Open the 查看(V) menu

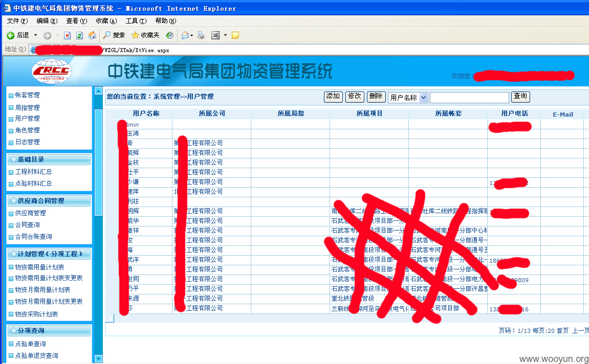pyautogui.click(x=77, y=21)
